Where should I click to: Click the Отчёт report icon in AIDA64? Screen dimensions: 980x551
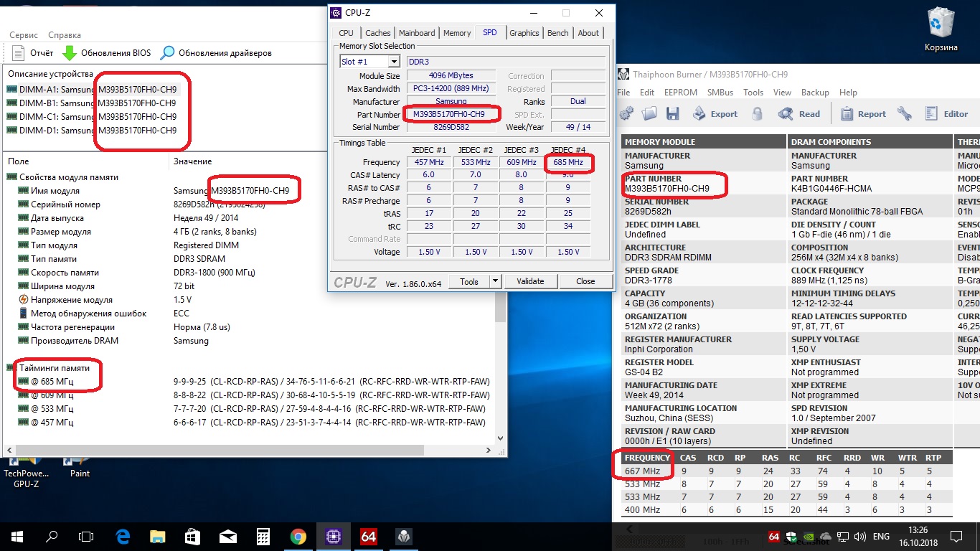pos(19,52)
